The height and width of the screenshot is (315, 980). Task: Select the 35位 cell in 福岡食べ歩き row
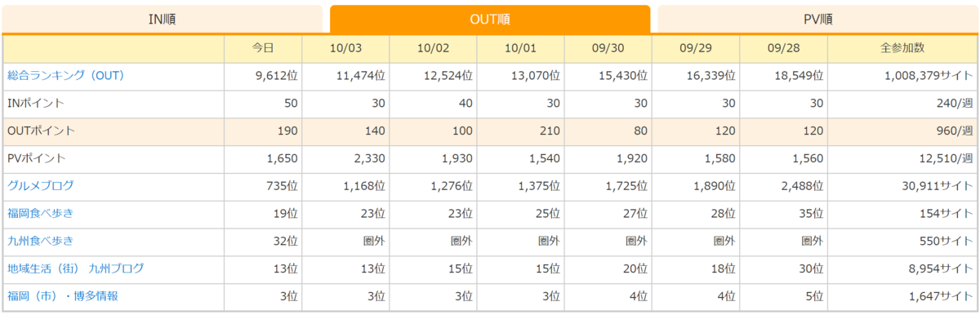pos(783,214)
